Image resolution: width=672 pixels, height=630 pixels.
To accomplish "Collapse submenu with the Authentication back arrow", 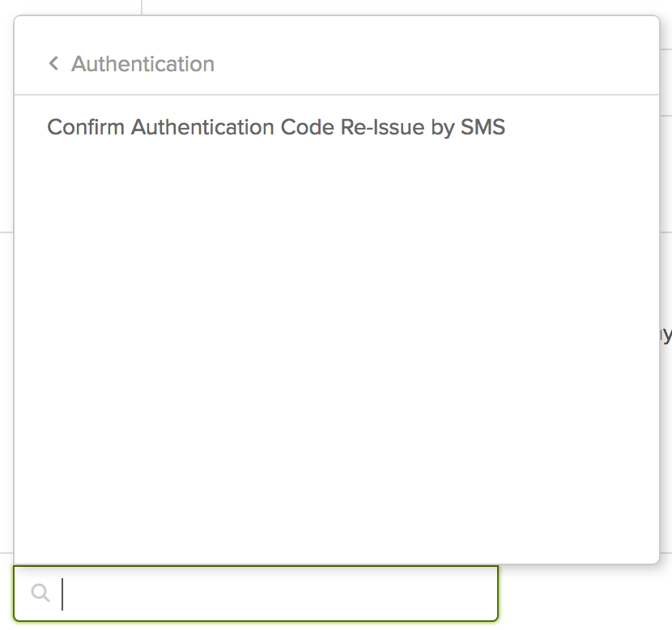I will point(53,63).
